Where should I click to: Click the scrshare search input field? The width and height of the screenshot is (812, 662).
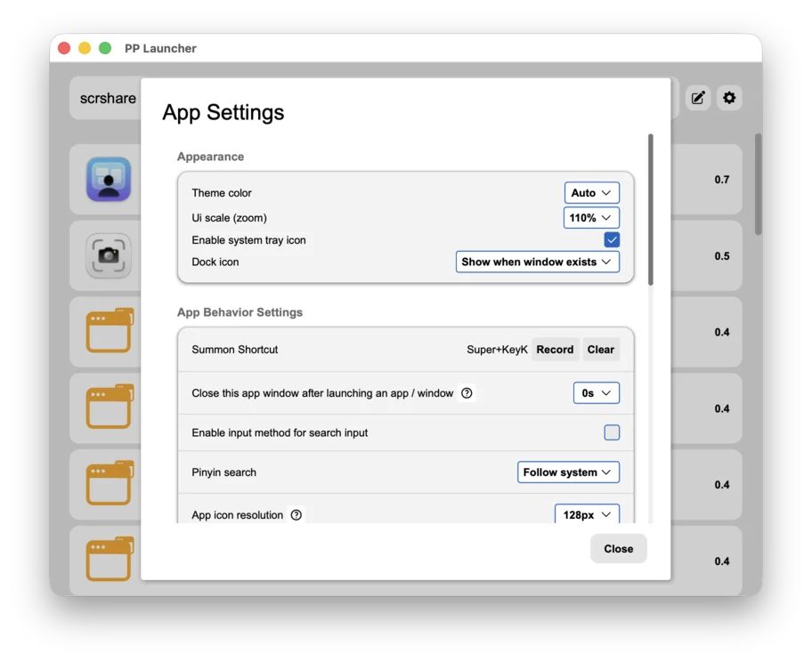pos(105,99)
